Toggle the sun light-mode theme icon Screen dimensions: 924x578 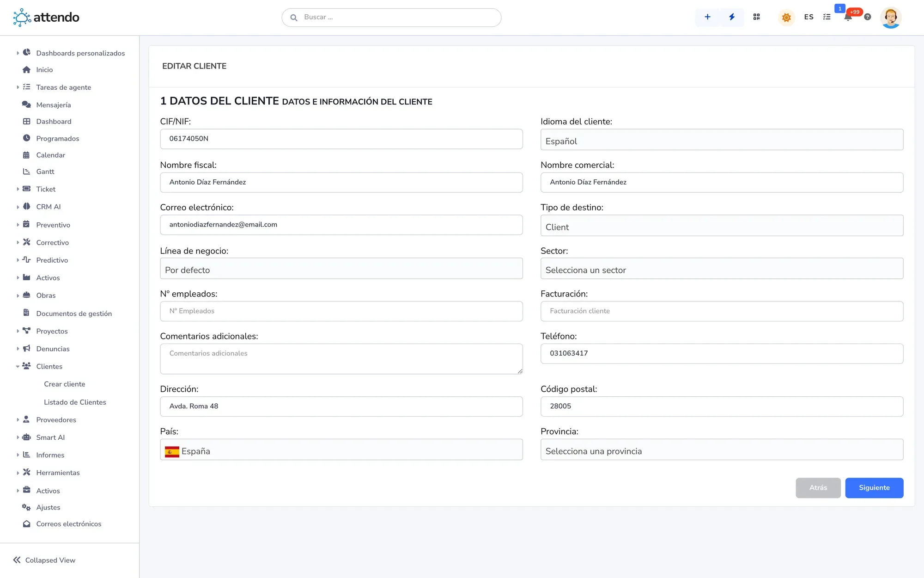(786, 18)
